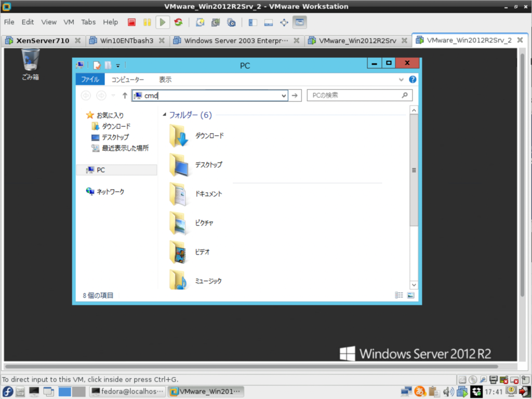
Task: Expand the Explorer ribbon with chevron
Action: (401, 79)
